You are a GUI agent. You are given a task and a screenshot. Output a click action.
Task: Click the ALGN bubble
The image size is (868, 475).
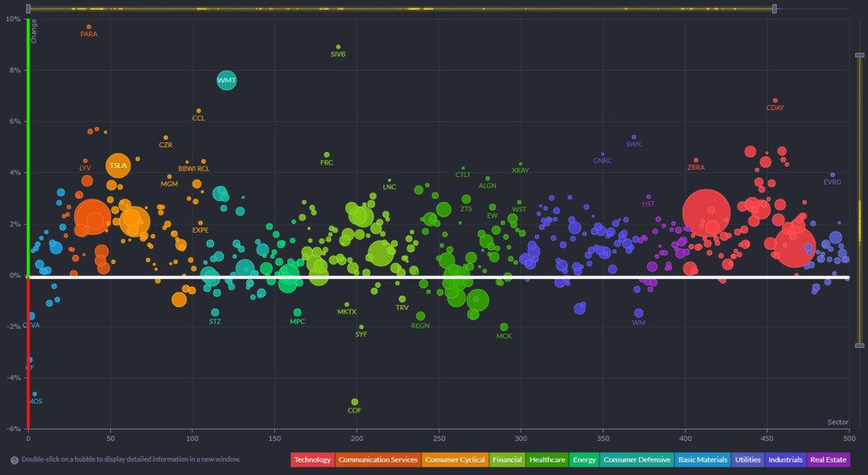[488, 179]
